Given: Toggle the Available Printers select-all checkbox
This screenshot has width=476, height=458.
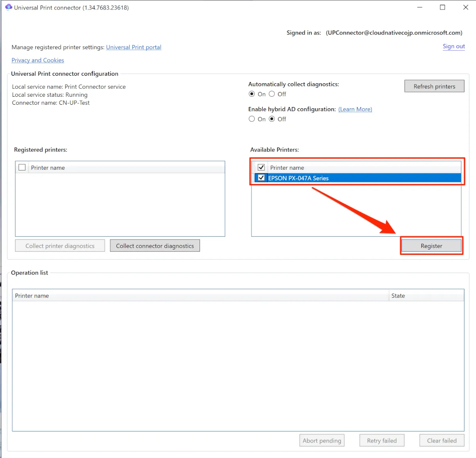Looking at the screenshot, I should coord(261,167).
